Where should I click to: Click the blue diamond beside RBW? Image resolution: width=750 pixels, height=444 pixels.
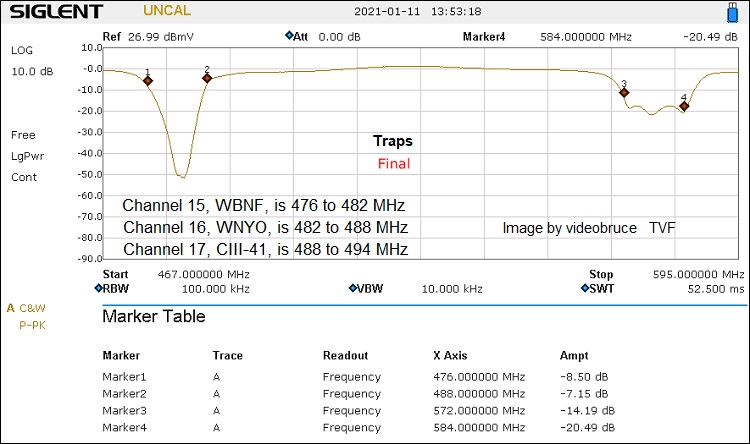click(x=99, y=288)
